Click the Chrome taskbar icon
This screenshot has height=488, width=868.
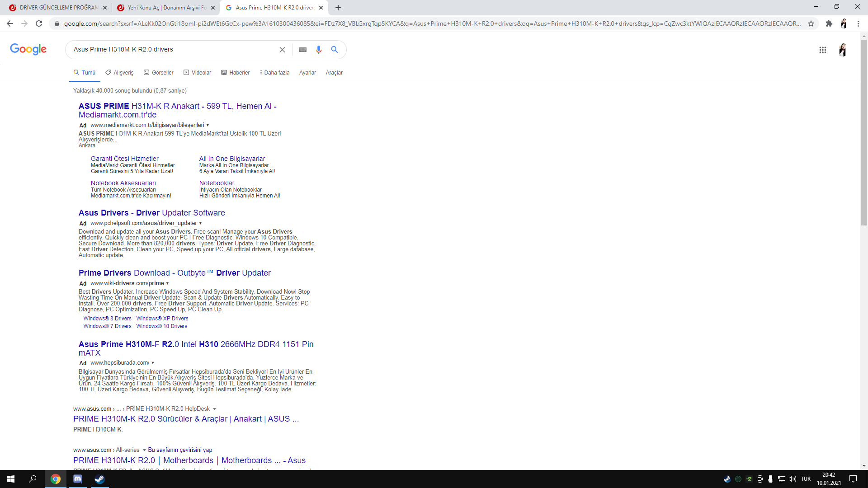coord(56,479)
